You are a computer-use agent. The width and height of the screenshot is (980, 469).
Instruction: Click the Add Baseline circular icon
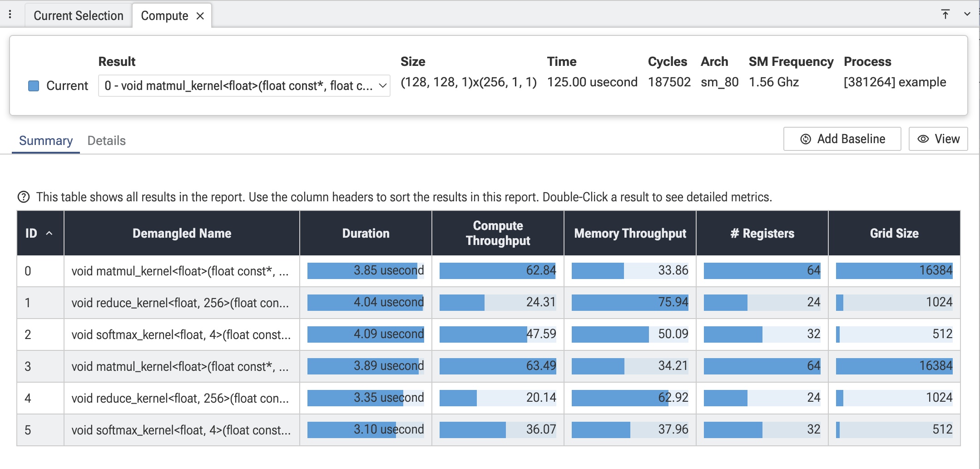pyautogui.click(x=806, y=139)
